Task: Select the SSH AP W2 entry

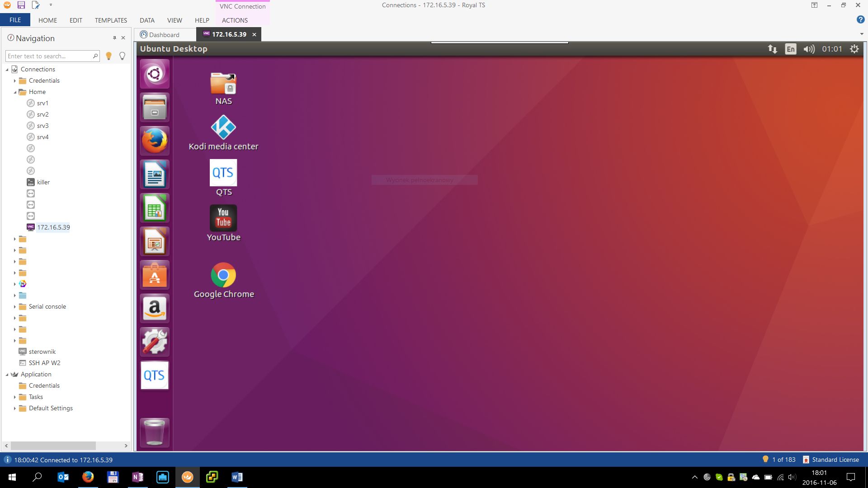Action: coord(44,363)
